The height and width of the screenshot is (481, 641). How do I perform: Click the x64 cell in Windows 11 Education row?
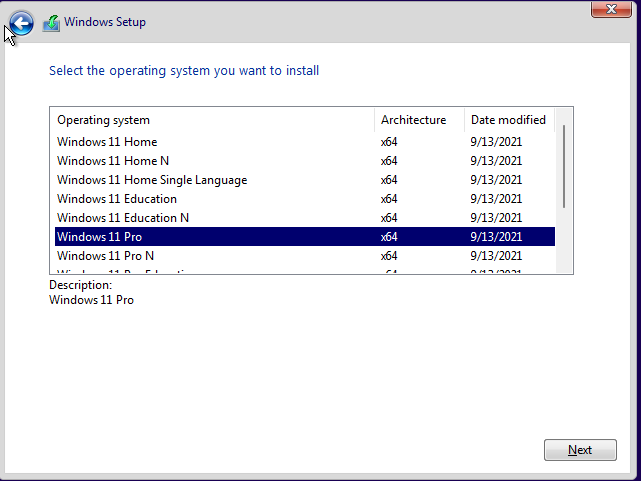(x=389, y=199)
